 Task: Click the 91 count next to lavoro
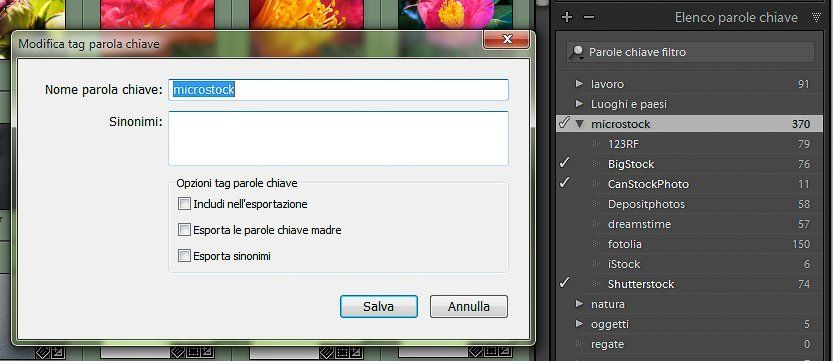(x=803, y=84)
